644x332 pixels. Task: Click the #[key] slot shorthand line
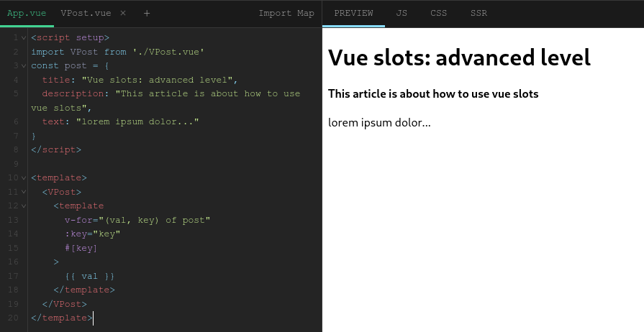[x=81, y=248]
